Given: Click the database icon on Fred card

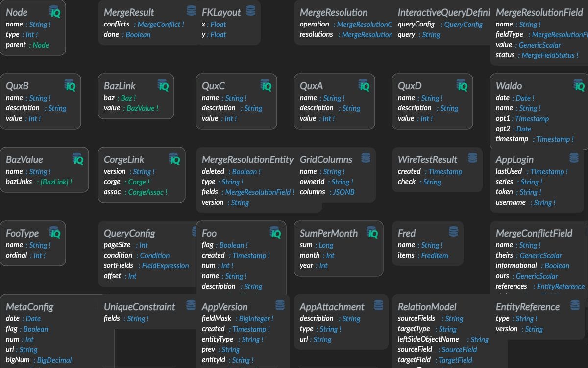Looking at the screenshot, I should click(x=453, y=231).
